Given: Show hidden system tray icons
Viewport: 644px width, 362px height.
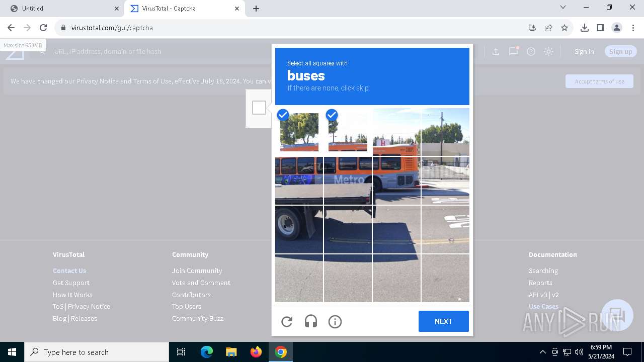Looking at the screenshot, I should pyautogui.click(x=542, y=352).
